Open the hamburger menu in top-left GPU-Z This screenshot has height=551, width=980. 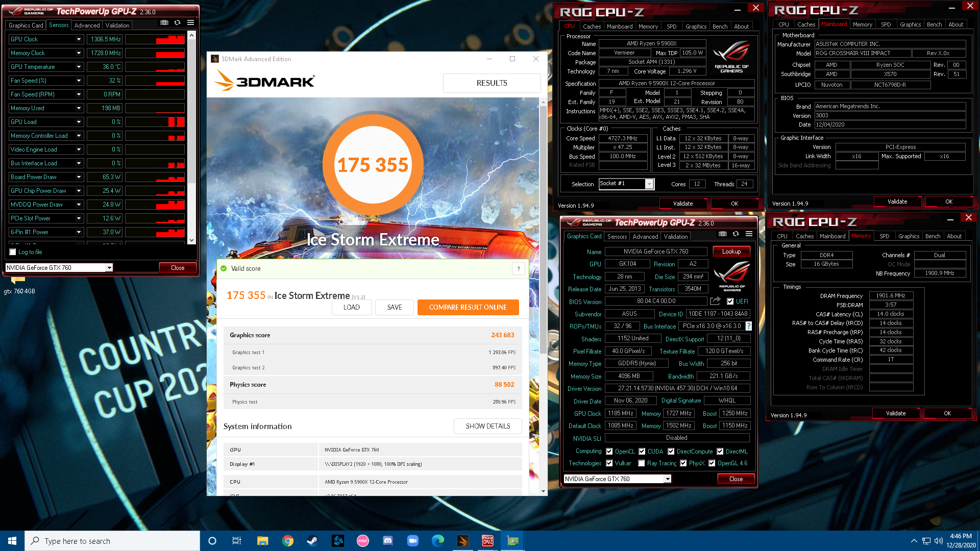click(x=190, y=23)
